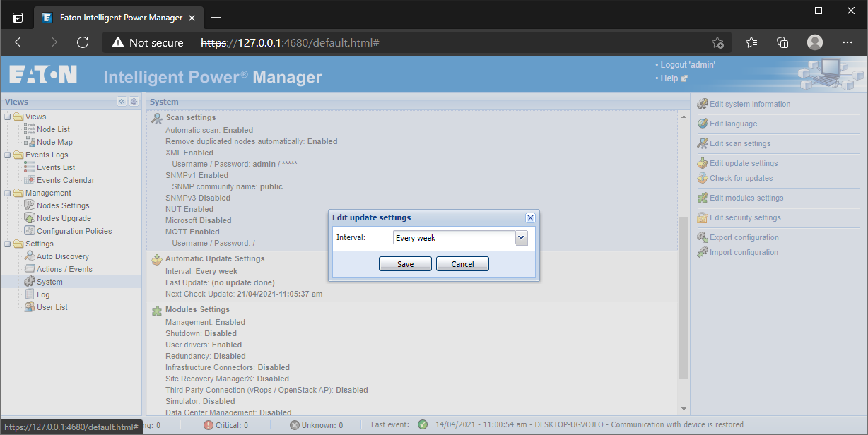
Task: Open Events List icon
Action: tap(30, 167)
